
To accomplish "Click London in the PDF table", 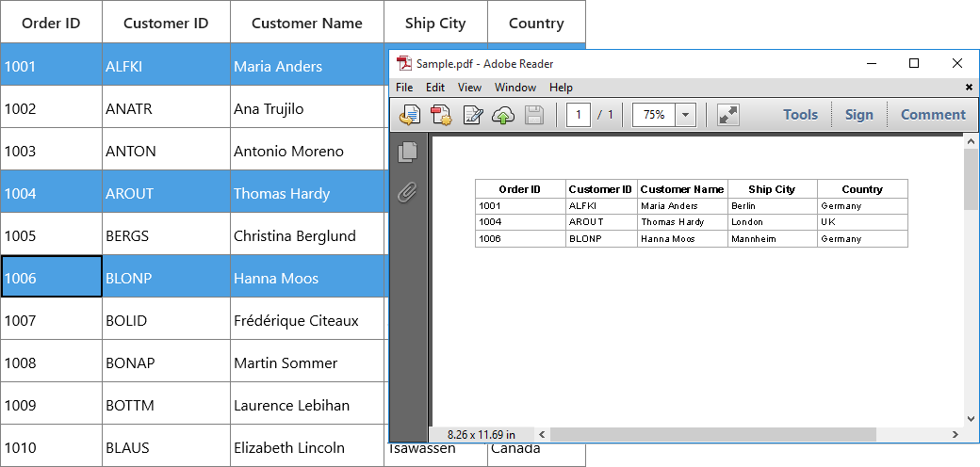I will pos(747,221).
